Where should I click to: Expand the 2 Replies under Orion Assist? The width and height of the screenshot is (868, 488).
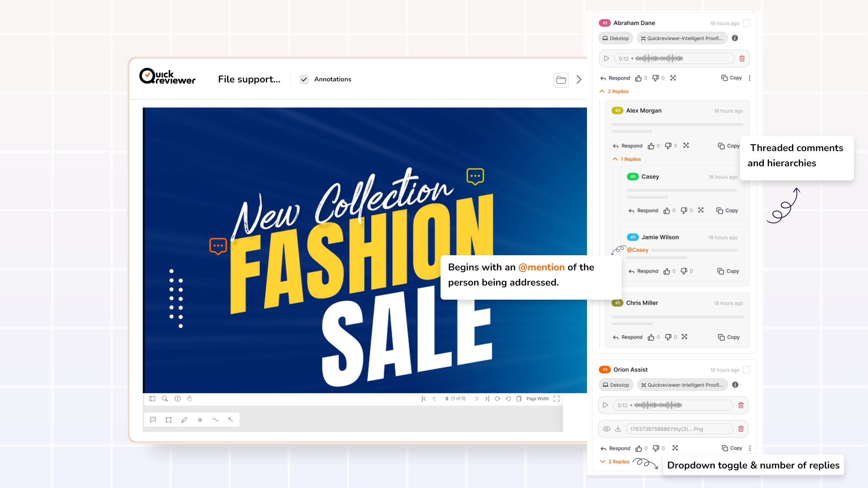pos(615,462)
